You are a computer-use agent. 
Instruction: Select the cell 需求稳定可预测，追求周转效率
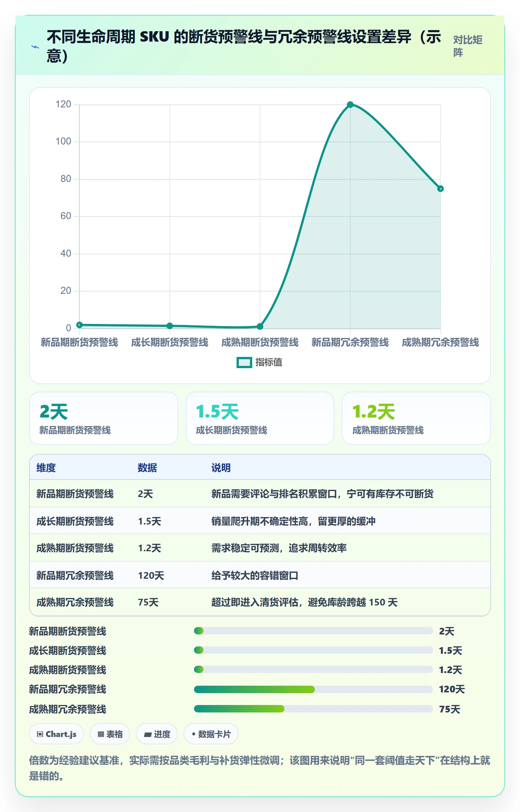[279, 548]
